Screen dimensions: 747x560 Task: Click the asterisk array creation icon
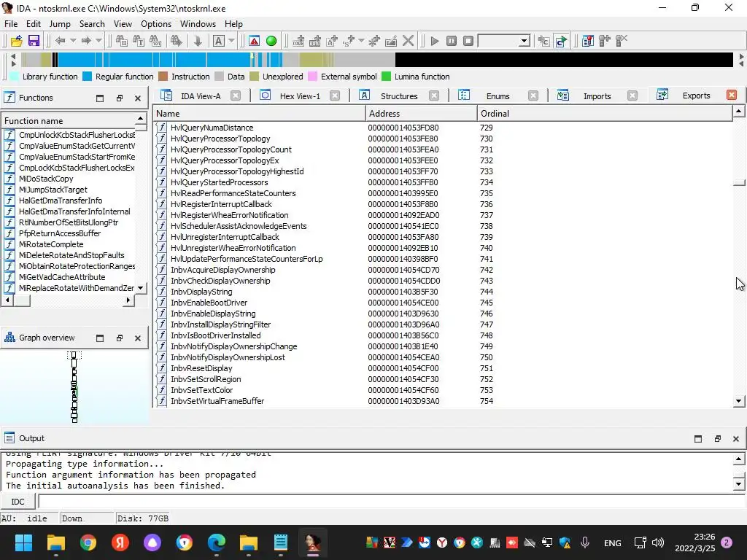pyautogui.click(x=374, y=41)
